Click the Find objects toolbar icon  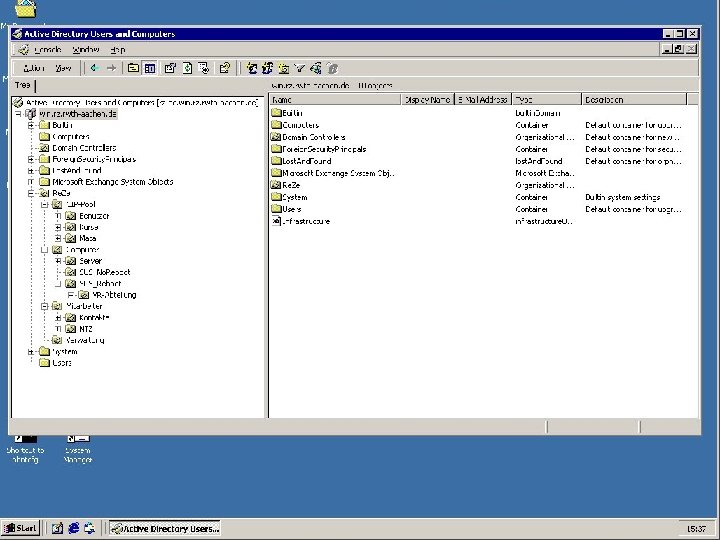coord(315,68)
